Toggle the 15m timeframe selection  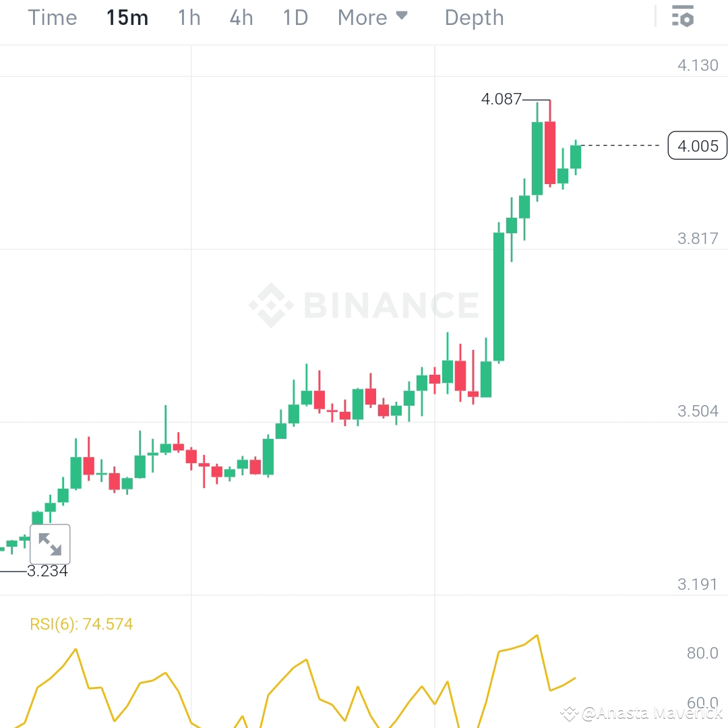coord(127,18)
